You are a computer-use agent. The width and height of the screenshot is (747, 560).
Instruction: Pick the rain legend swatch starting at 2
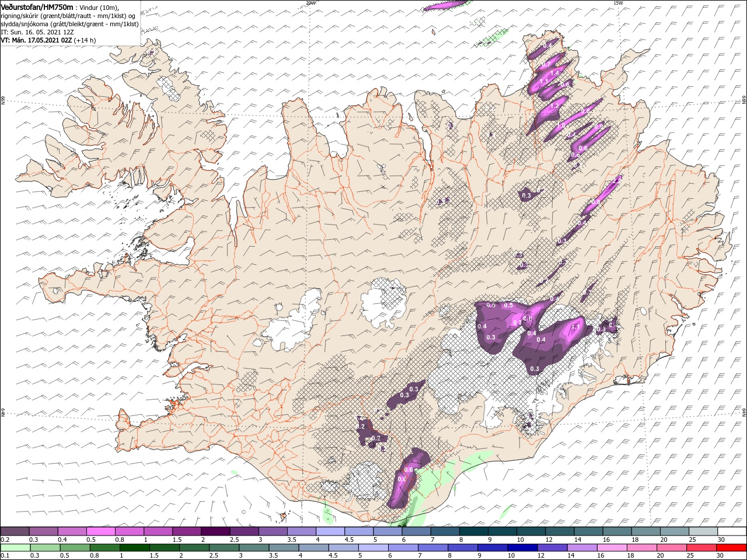(x=194, y=548)
